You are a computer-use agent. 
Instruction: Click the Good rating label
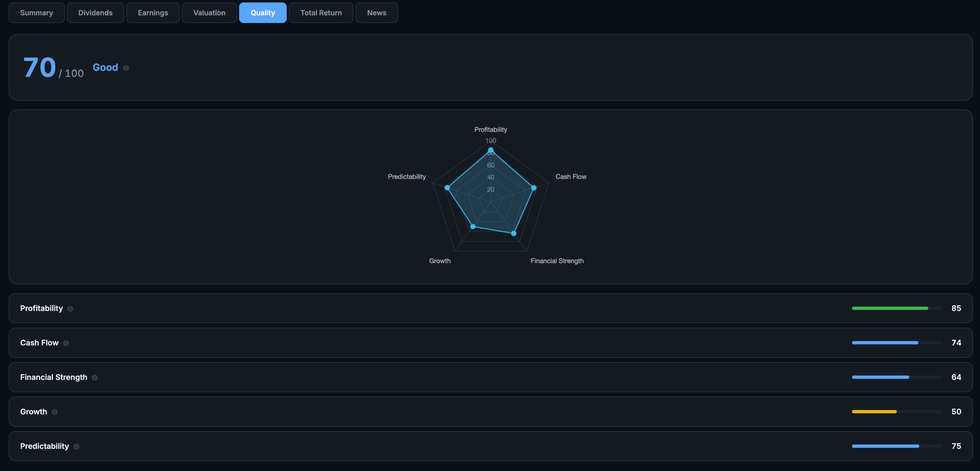point(105,67)
